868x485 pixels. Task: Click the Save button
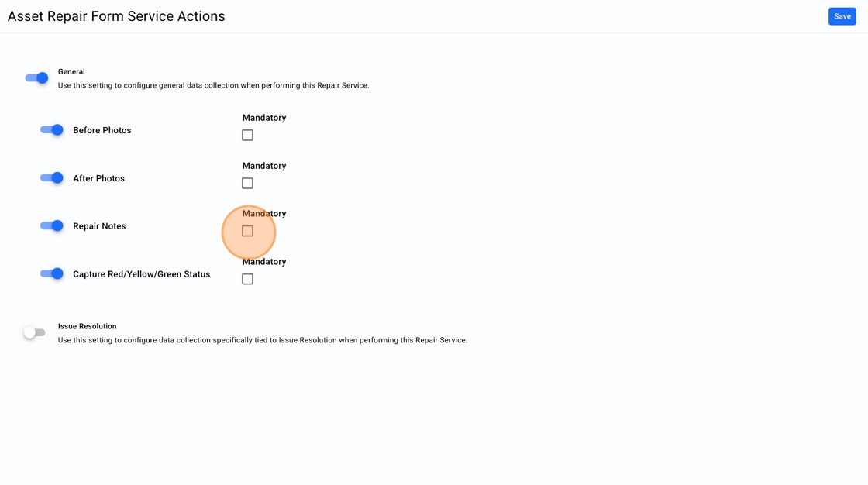842,16
